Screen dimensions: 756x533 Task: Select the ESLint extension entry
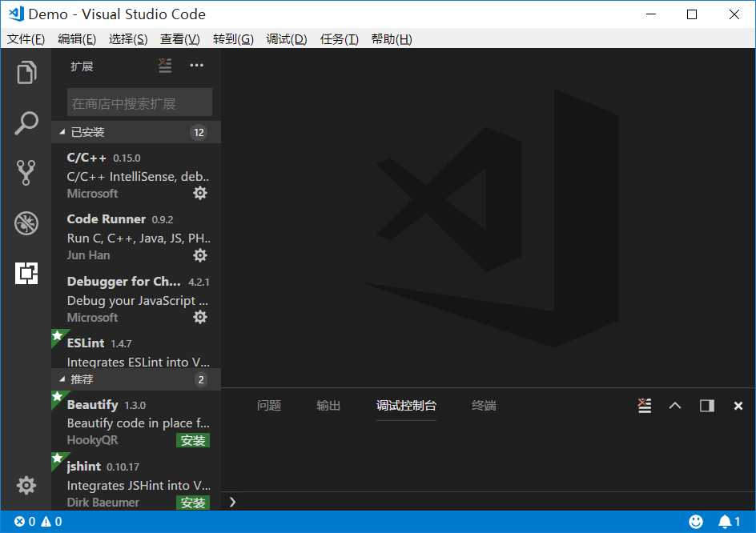coord(136,349)
